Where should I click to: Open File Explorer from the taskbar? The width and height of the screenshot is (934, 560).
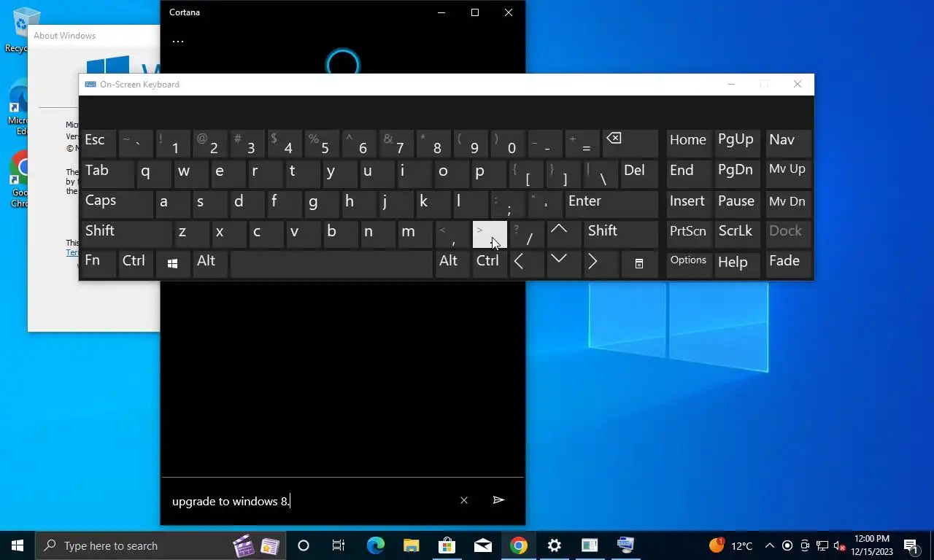tap(412, 545)
